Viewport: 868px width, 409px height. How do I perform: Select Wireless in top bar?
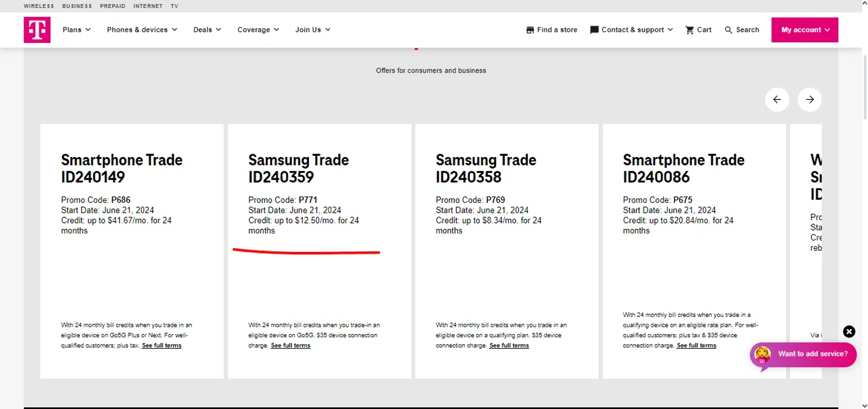(39, 6)
